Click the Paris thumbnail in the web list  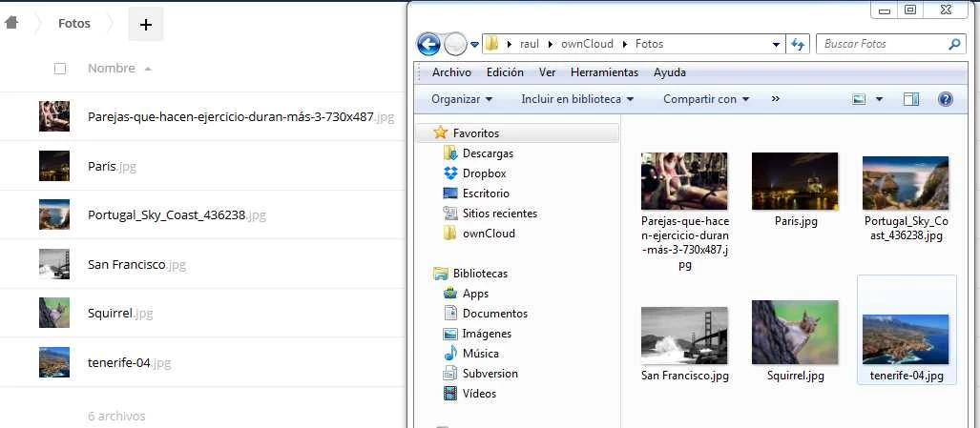click(54, 166)
